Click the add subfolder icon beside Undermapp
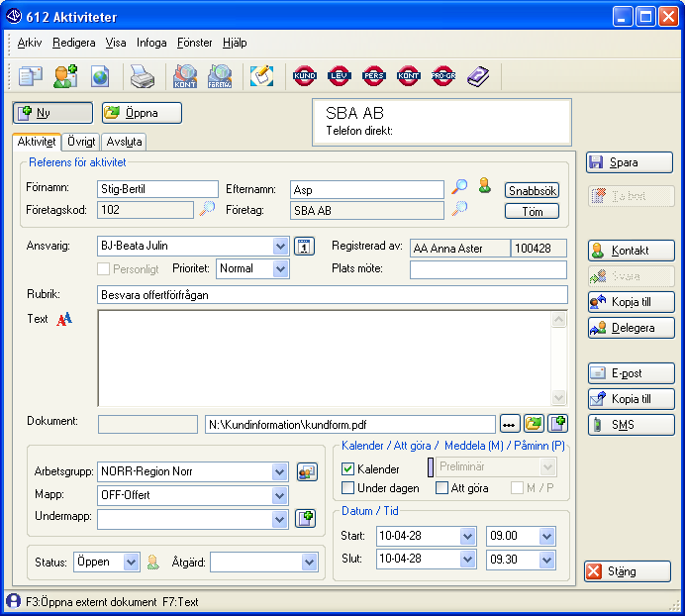The height and width of the screenshot is (616, 685). [305, 519]
